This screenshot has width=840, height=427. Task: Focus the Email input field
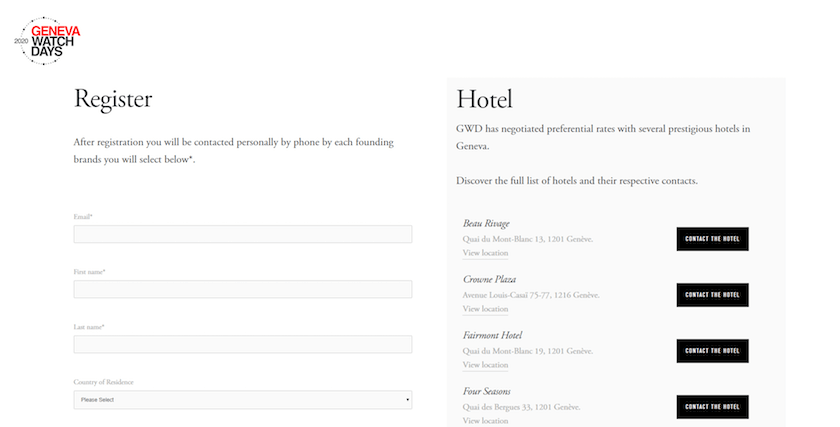point(243,234)
